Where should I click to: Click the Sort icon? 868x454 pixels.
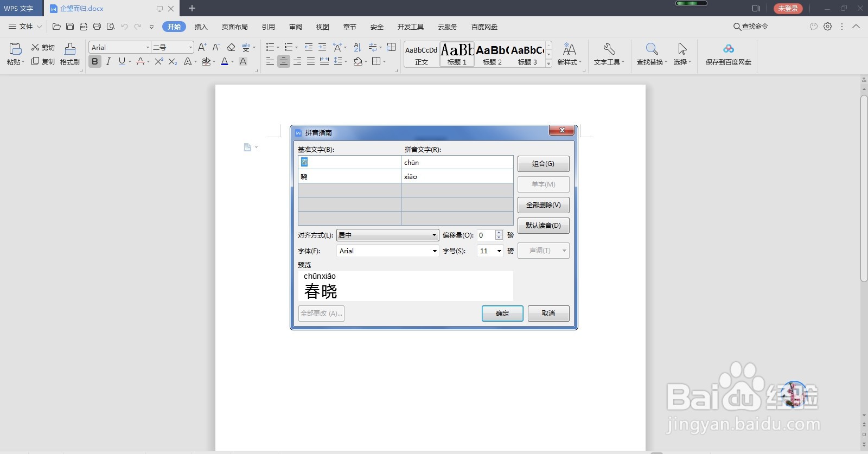(357, 48)
